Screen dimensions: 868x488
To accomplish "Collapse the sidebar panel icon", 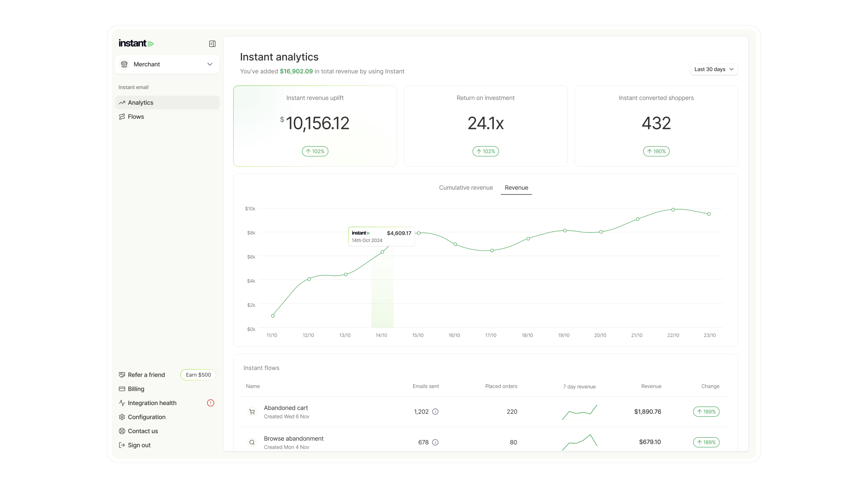I will pos(212,44).
